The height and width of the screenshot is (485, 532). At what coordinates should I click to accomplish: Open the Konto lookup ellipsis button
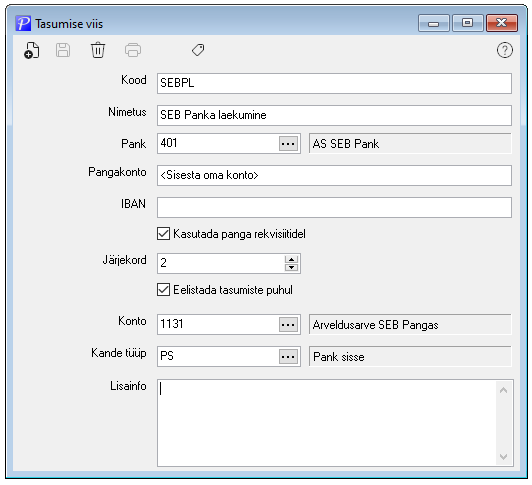[x=288, y=324]
